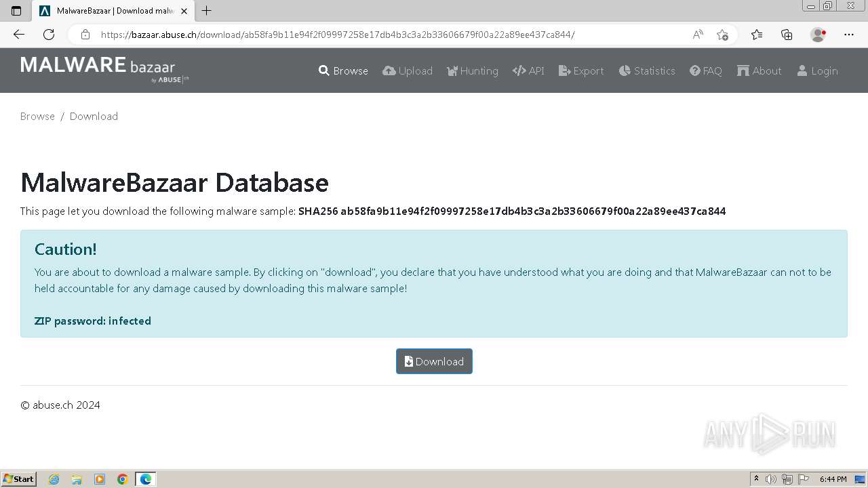
Task: Open Action Center flag icon
Action: click(804, 479)
